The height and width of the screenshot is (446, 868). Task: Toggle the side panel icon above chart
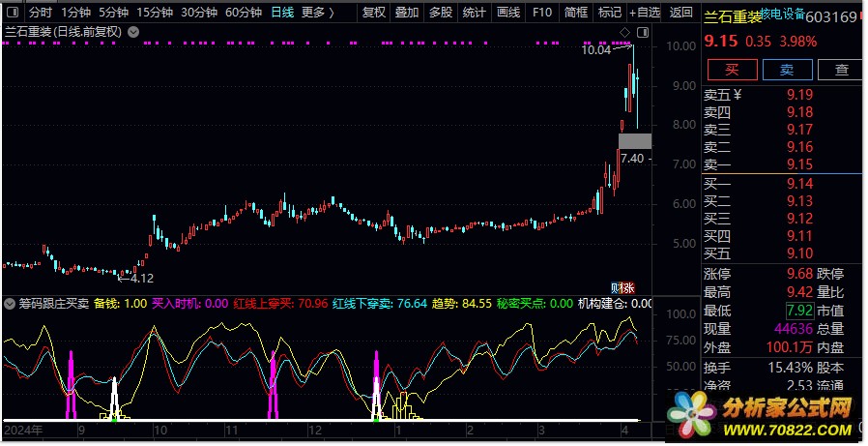[642, 32]
